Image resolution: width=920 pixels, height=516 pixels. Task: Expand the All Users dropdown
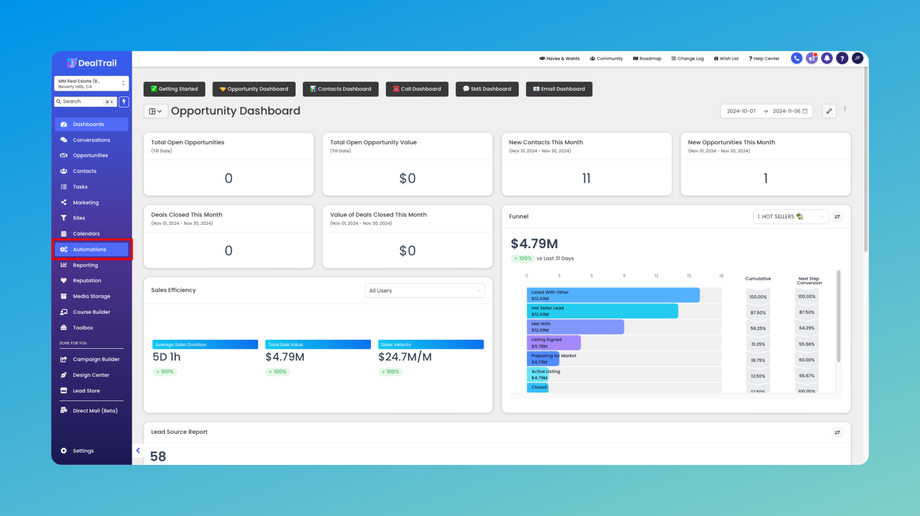click(x=425, y=291)
